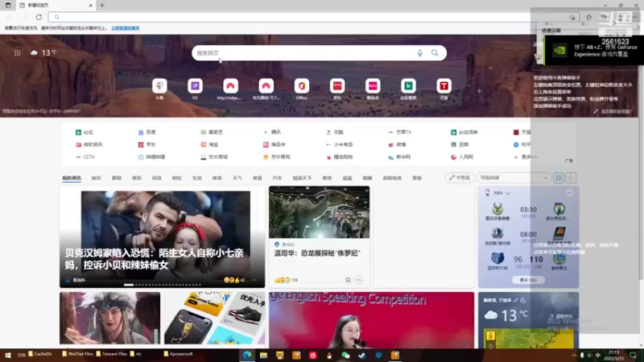
Task: Bookmark the 温哥华 dinosaur article
Action: pyautogui.click(x=348, y=280)
